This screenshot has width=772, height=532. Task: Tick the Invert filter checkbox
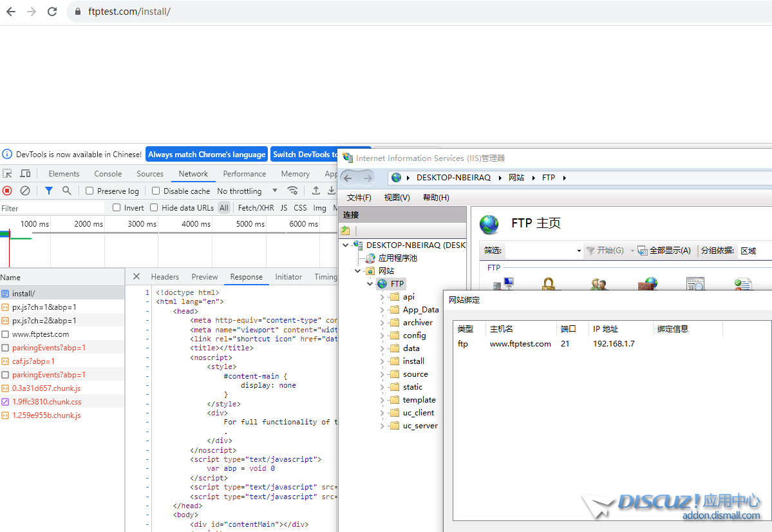click(117, 207)
